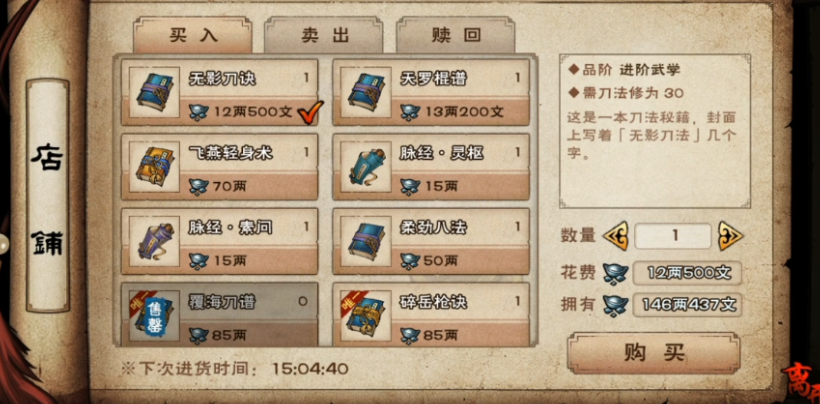Tap the sold-out 覆海刀谱 icon
The image size is (820, 404).
click(x=151, y=315)
